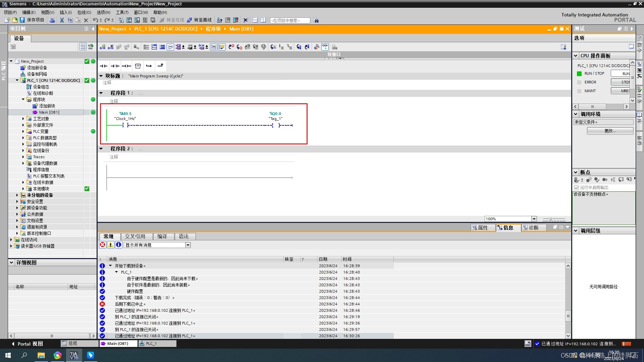
Task: Insert a new network in the editor
Action: [x=103, y=47]
